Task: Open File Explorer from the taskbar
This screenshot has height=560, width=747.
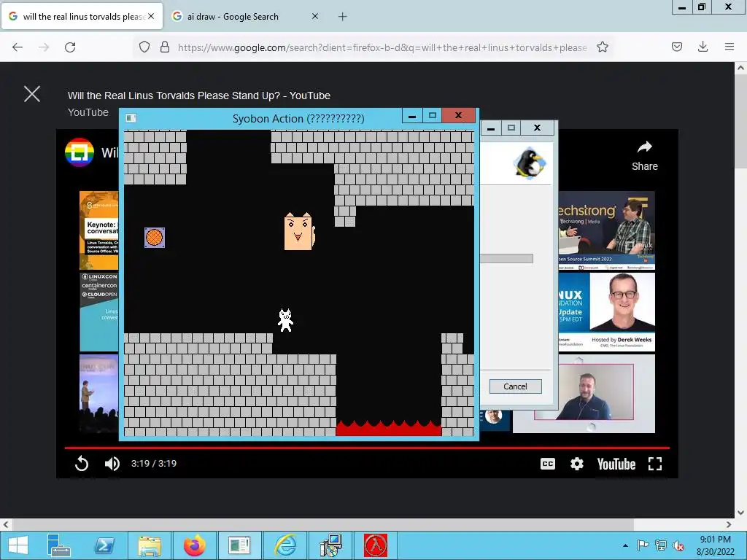Action: (x=149, y=545)
